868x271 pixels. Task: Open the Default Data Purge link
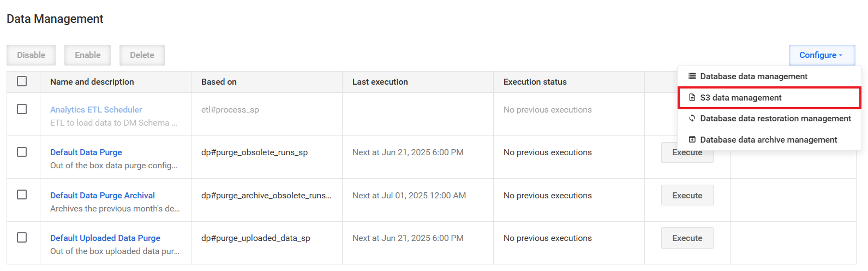pyautogui.click(x=86, y=152)
